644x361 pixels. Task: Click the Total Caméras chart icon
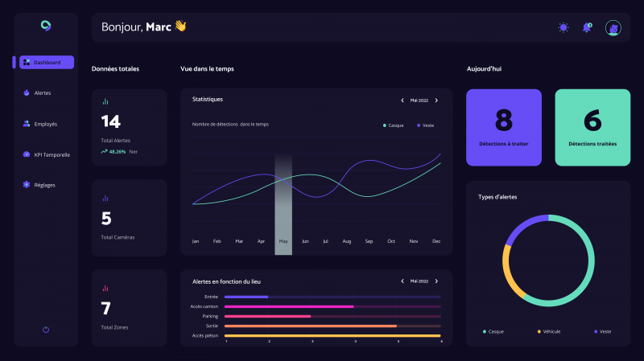105,198
